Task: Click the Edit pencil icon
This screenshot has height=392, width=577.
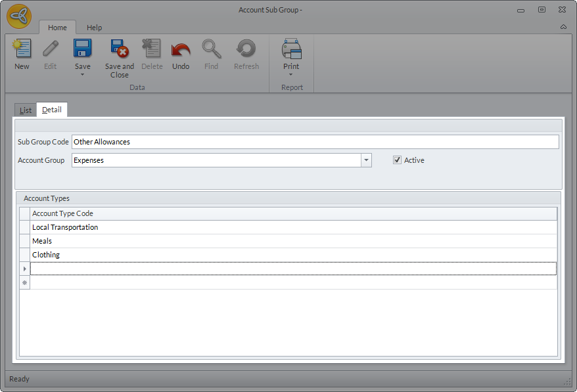Action: click(x=51, y=49)
